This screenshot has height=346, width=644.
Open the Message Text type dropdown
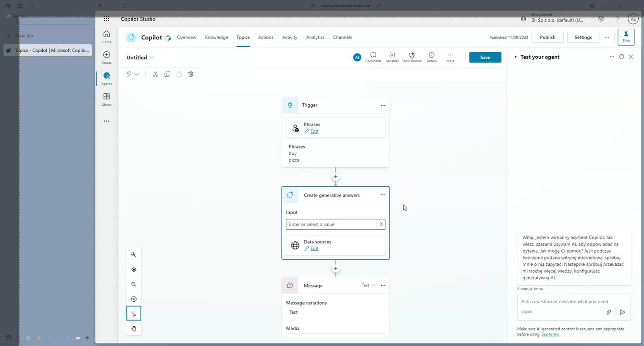(x=369, y=285)
